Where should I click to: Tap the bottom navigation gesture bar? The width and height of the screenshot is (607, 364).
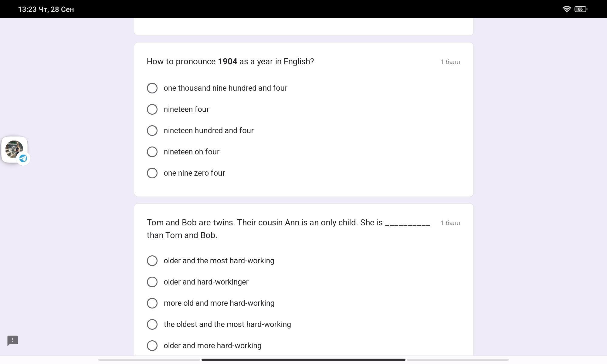pos(303,360)
